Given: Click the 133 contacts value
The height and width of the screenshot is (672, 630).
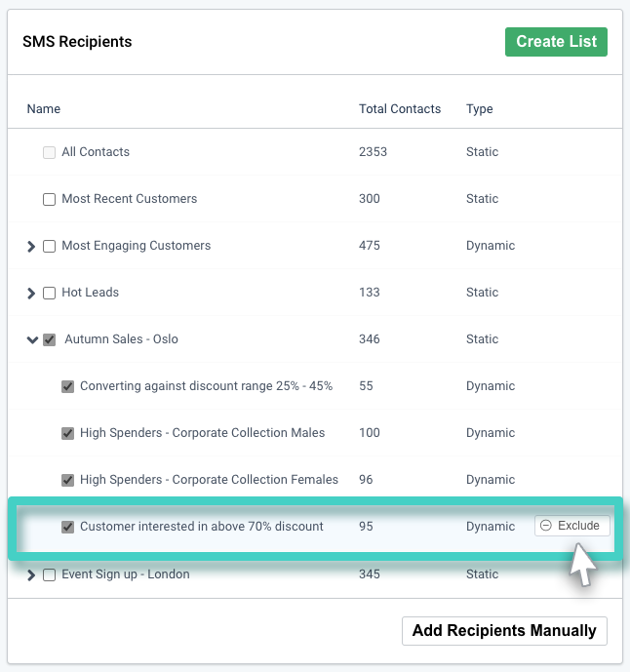Looking at the screenshot, I should coord(370,293).
